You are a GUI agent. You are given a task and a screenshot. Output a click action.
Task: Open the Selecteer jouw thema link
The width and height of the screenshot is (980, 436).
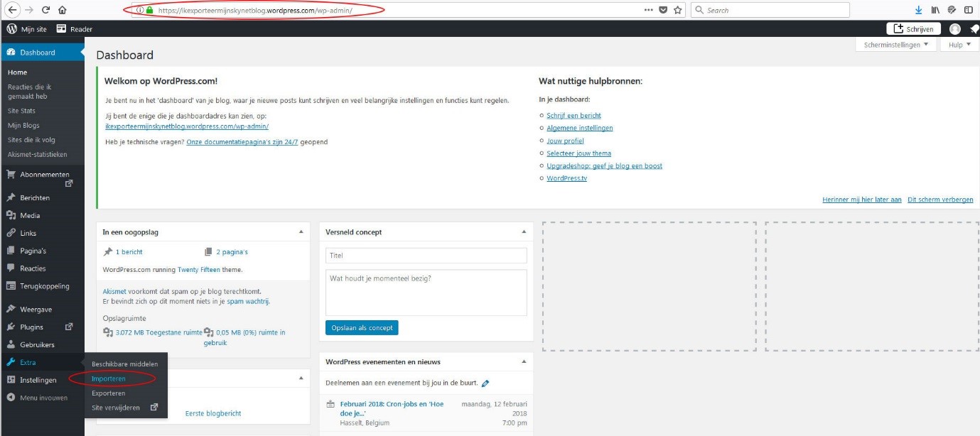point(578,153)
